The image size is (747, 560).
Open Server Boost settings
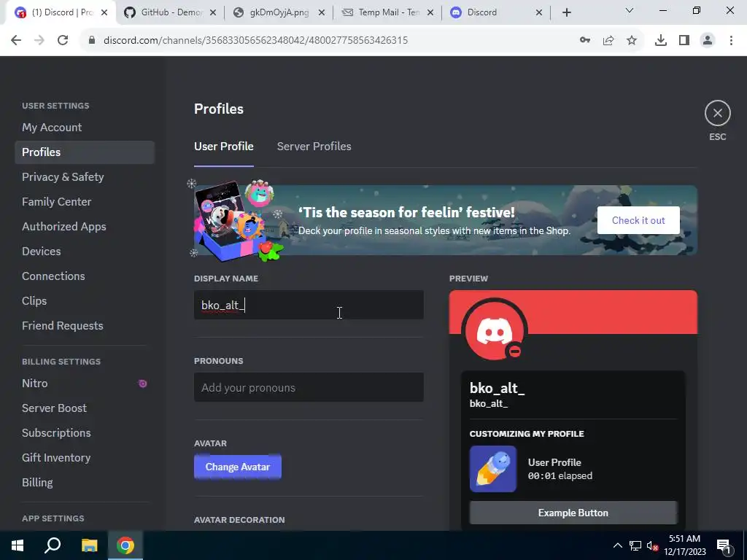pyautogui.click(x=85, y=408)
